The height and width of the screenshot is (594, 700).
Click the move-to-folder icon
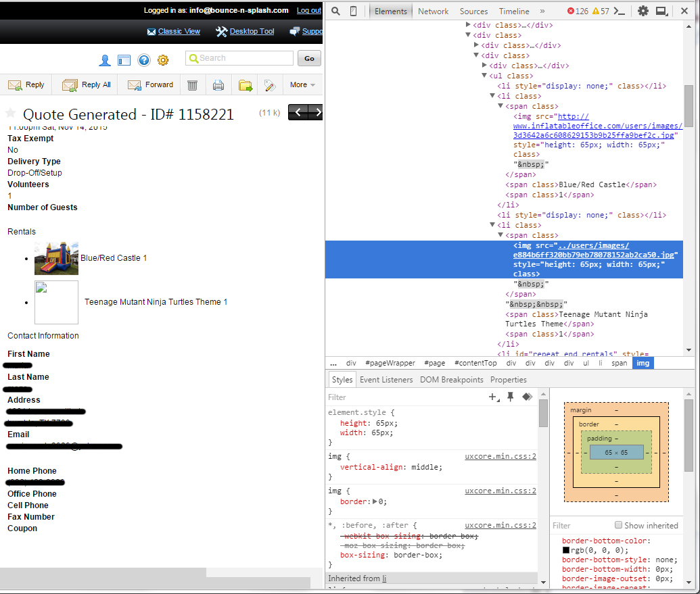coord(245,85)
